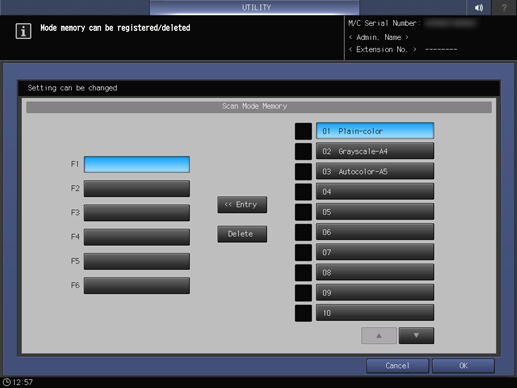Screen dimensions: 517x388
Task: Page down the memory list with down arrow
Action: point(416,336)
